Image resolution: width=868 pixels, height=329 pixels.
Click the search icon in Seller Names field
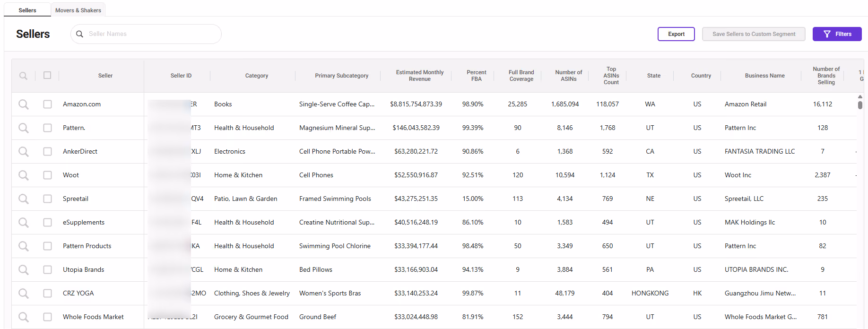coord(80,34)
